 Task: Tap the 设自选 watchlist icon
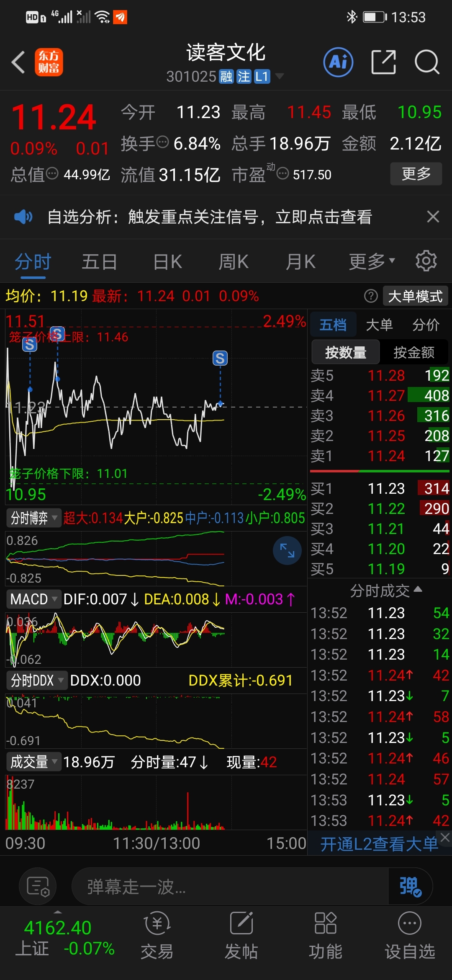[410, 936]
